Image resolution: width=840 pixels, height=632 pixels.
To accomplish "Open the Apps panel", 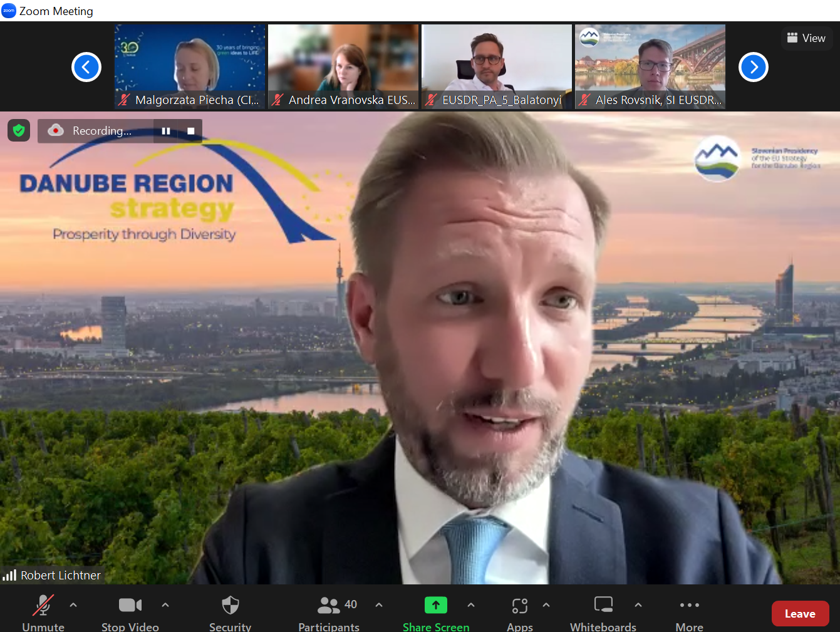I will click(519, 606).
